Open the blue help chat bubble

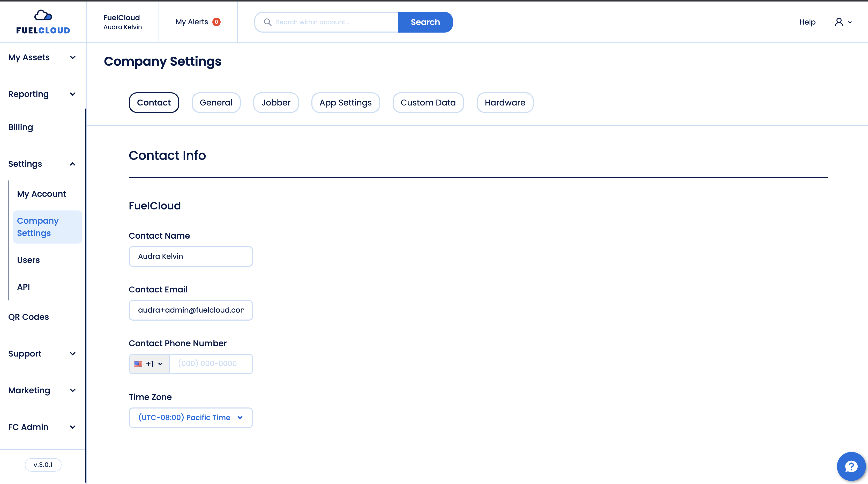(x=851, y=466)
